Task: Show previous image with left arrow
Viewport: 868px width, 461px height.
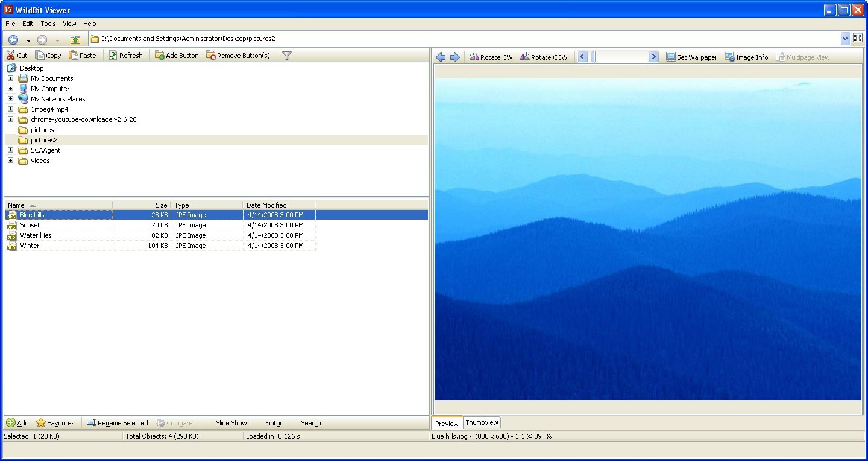Action: point(441,57)
